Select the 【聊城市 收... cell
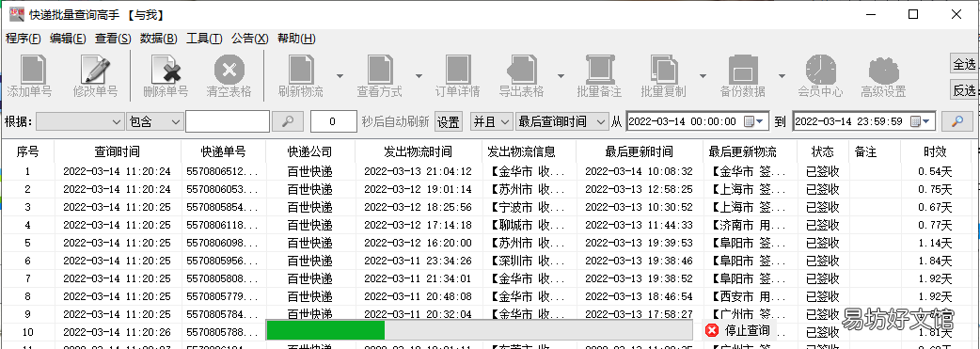This screenshot has height=349, width=980. click(x=528, y=225)
